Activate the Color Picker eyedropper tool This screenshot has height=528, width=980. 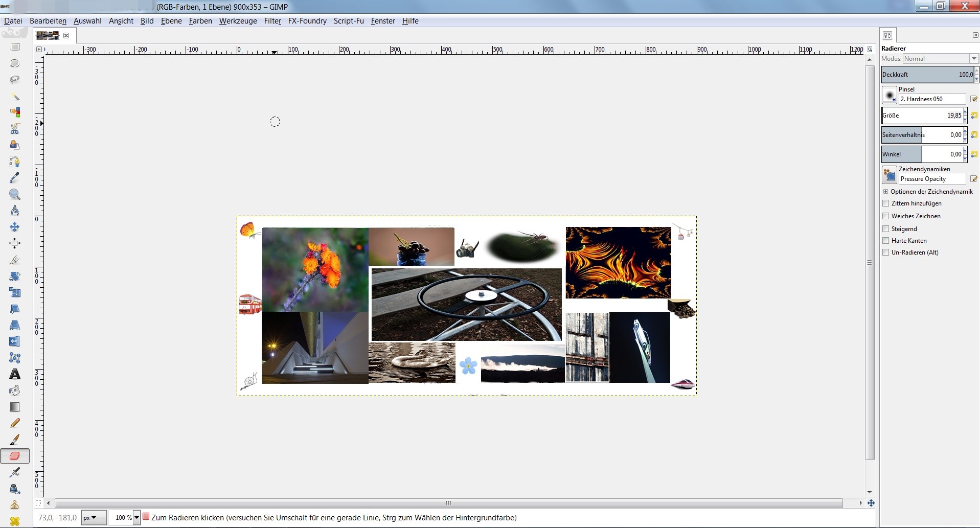[15, 178]
